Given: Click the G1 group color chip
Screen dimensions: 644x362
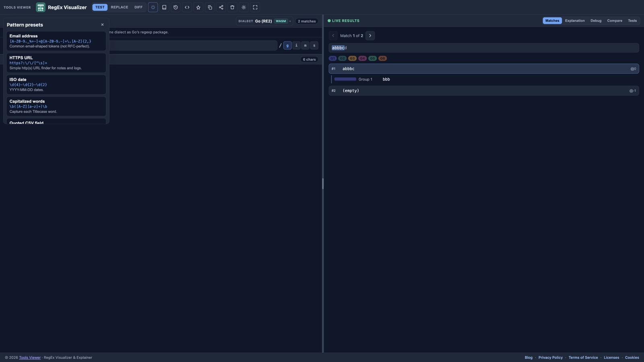Looking at the screenshot, I should [332, 58].
